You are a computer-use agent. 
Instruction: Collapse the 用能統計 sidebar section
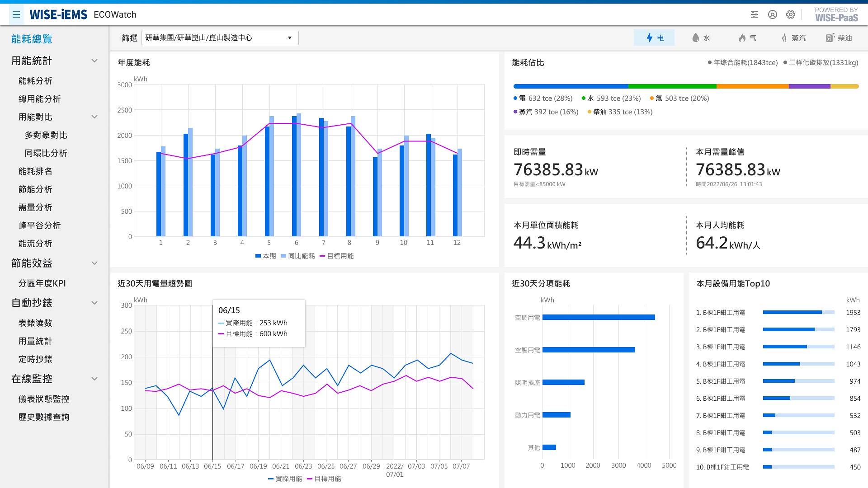(94, 61)
